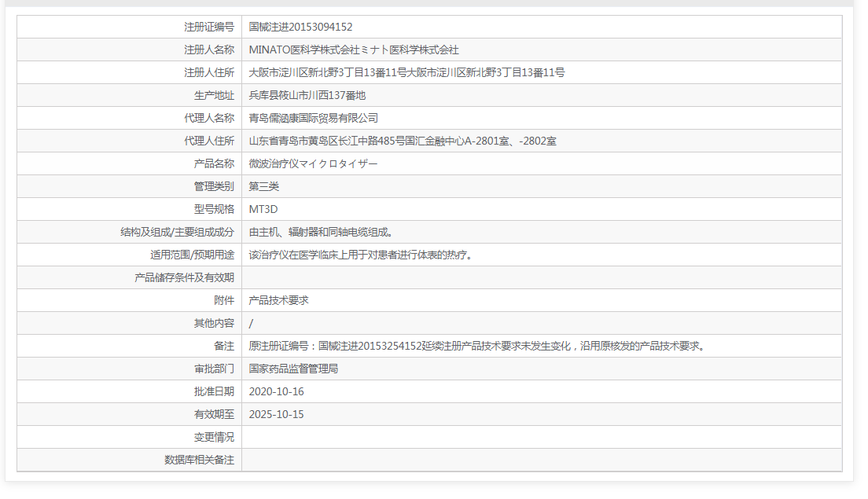
Task: Click the 适用范围/预期用途 value cell
Action: point(354,255)
